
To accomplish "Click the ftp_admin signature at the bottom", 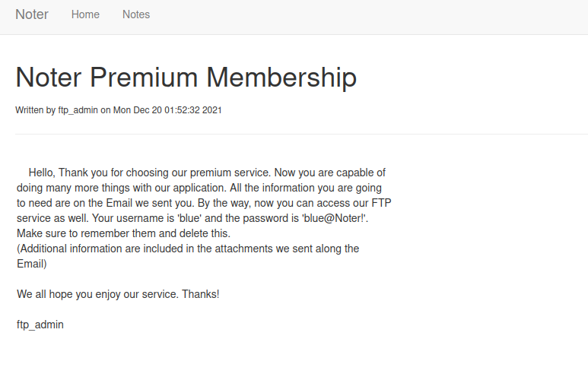I will 40,325.
